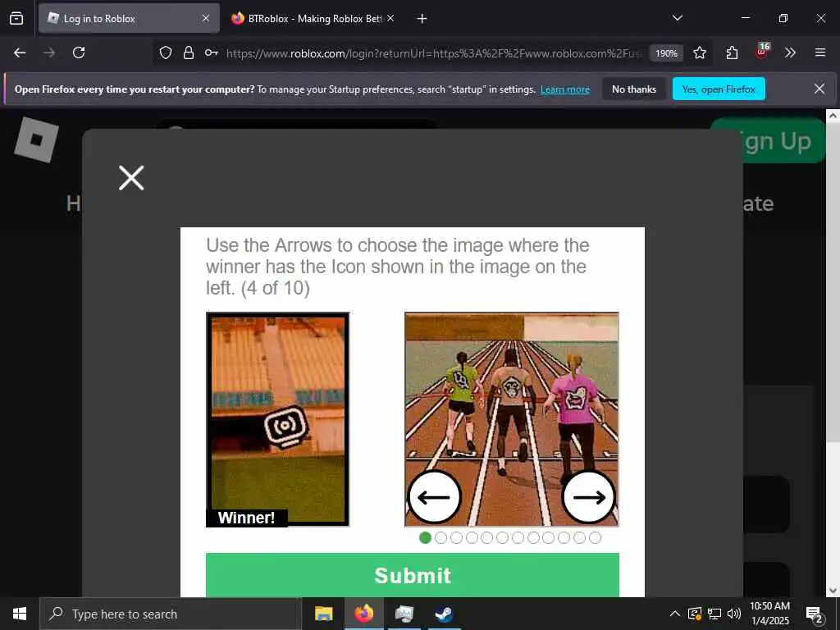Click the site security padlock icon
The height and width of the screenshot is (630, 840).
click(189, 52)
